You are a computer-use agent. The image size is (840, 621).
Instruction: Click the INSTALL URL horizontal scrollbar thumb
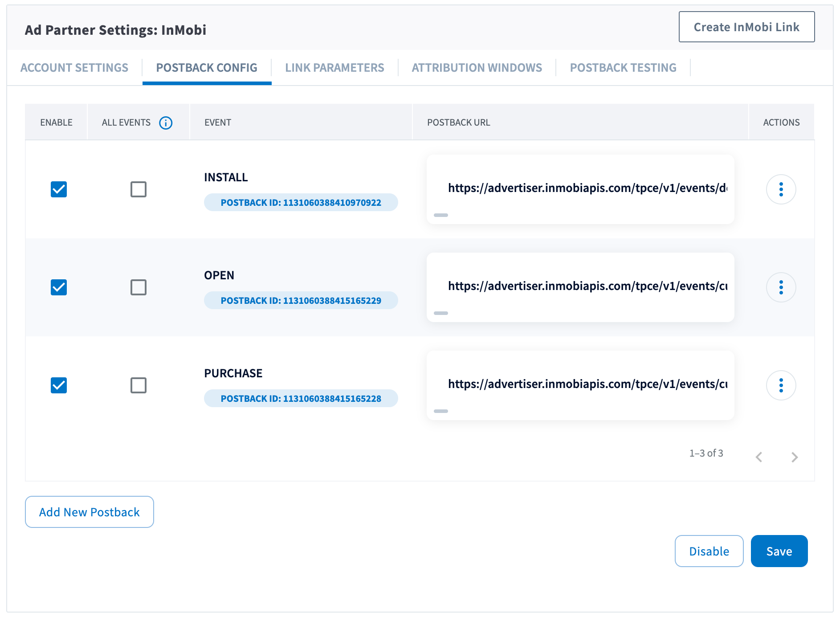tap(441, 215)
